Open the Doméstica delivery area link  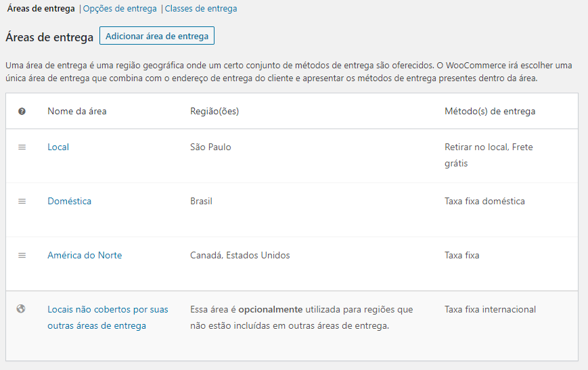pyautogui.click(x=69, y=201)
